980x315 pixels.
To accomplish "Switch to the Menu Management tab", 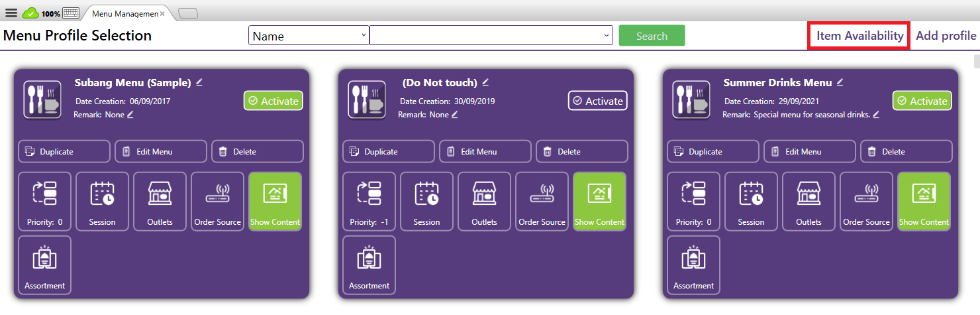I will tap(126, 13).
